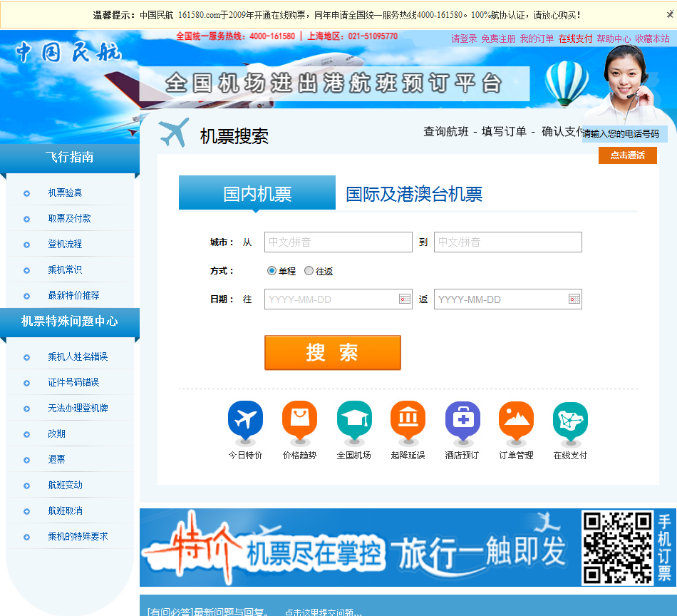Click the 全国机场进出港航班预订平台 banner
The height and width of the screenshot is (616, 677).
334,83
